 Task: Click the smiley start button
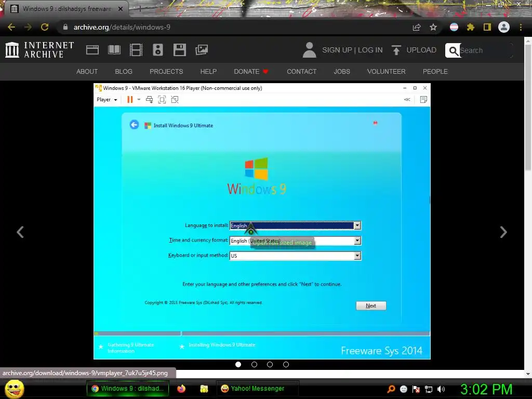(x=15, y=389)
